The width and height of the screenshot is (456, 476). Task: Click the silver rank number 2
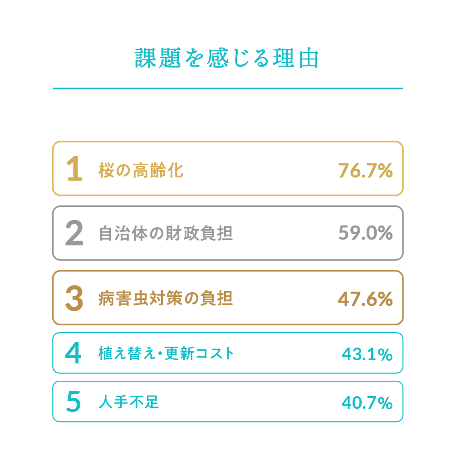[x=74, y=234]
